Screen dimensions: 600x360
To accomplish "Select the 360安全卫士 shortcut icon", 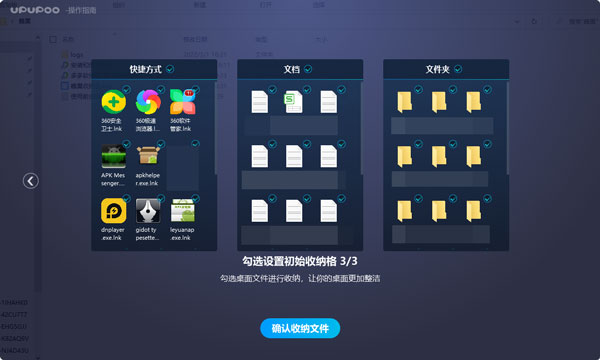I will coord(114,102).
